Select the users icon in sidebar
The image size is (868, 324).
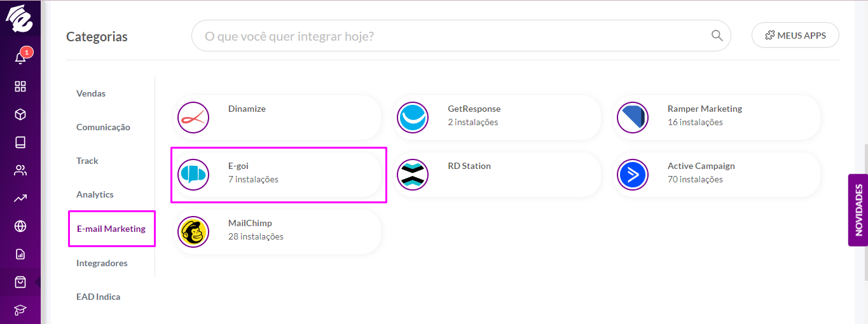click(20, 170)
